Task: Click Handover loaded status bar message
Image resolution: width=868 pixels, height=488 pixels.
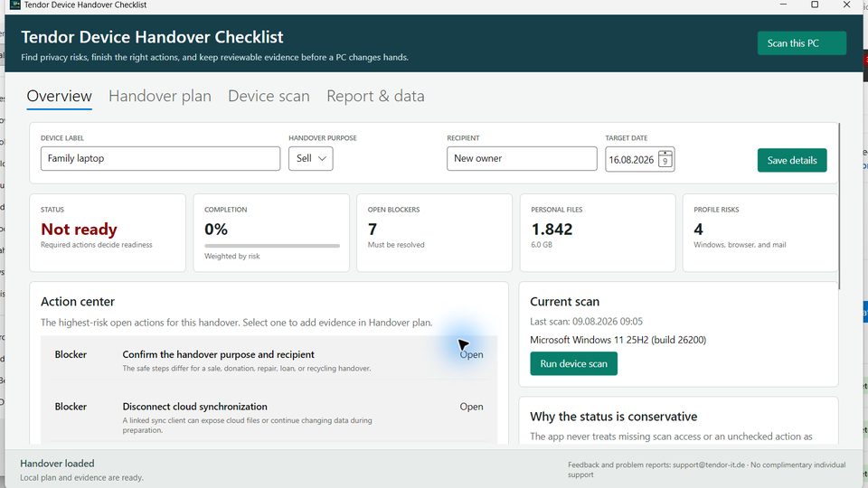Action: [x=57, y=463]
